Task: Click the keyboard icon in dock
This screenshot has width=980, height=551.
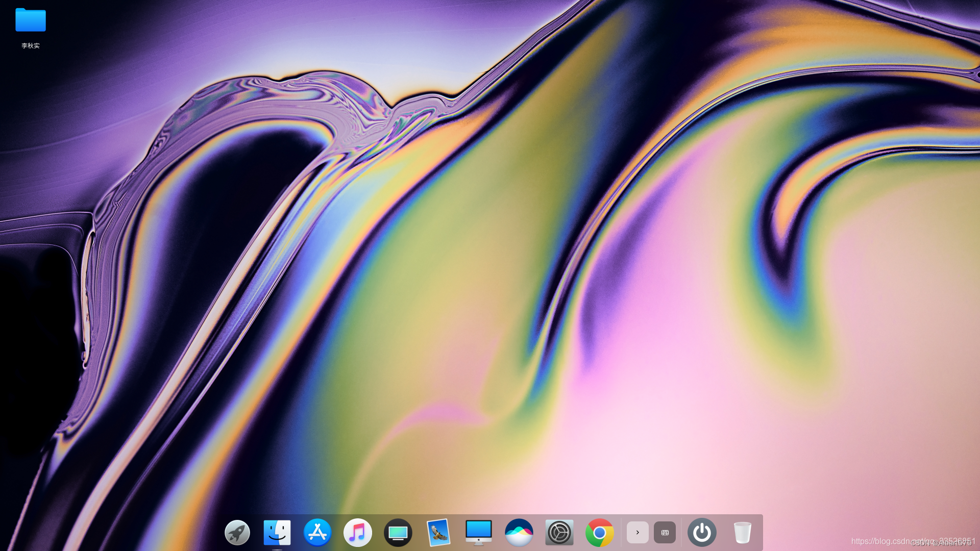Action: pyautogui.click(x=665, y=533)
